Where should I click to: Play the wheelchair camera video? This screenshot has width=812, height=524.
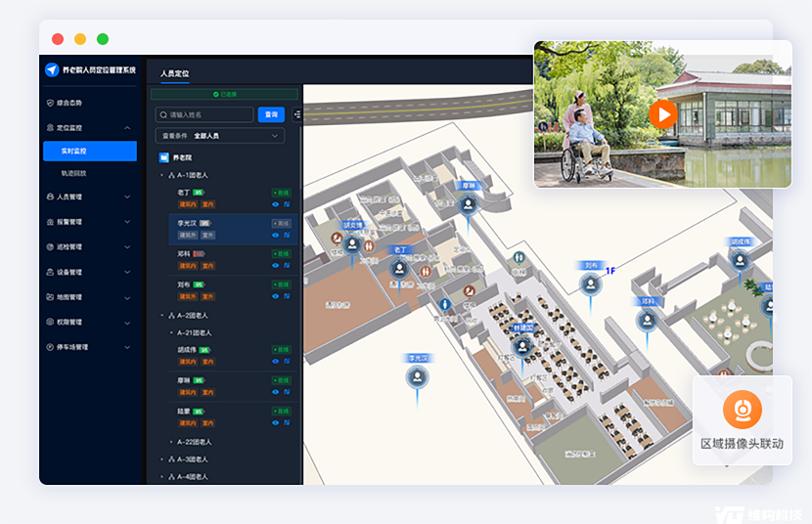click(662, 113)
